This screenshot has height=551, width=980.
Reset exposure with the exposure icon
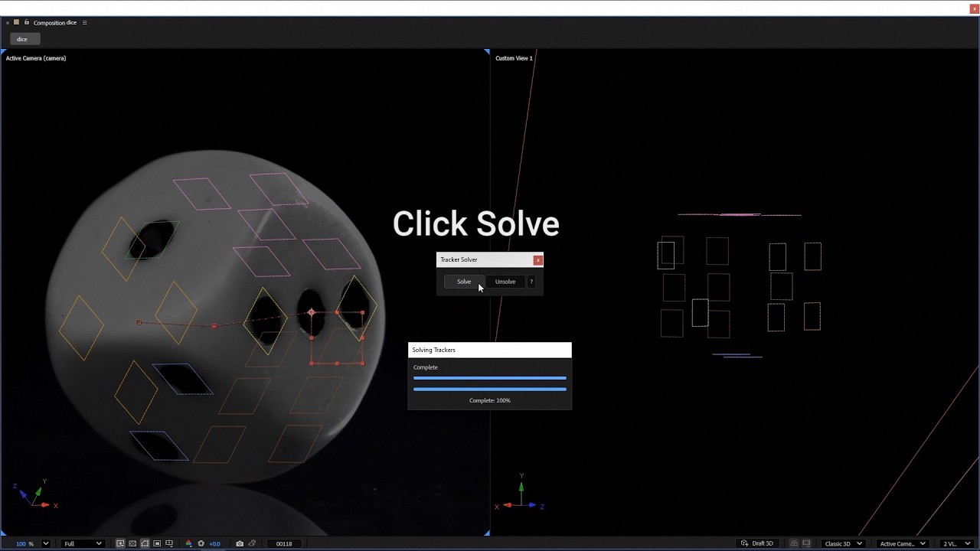pyautogui.click(x=200, y=543)
